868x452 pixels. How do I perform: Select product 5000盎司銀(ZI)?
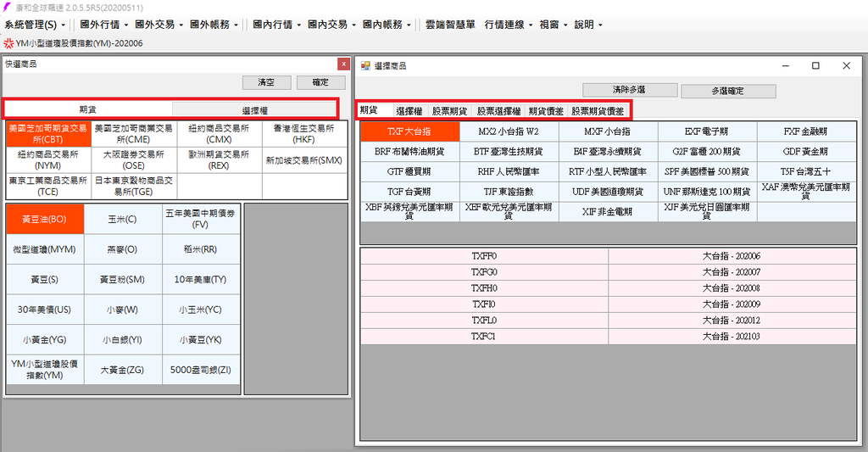coord(201,370)
